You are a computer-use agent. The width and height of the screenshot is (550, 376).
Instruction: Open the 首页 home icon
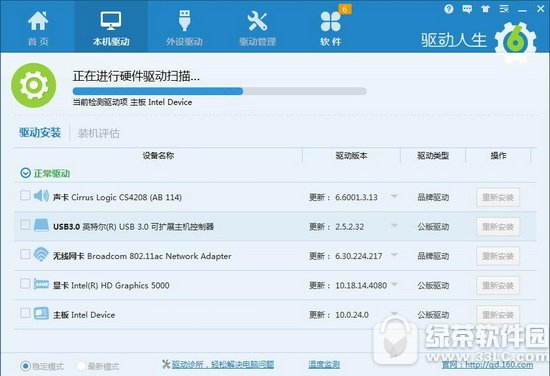coord(38,28)
